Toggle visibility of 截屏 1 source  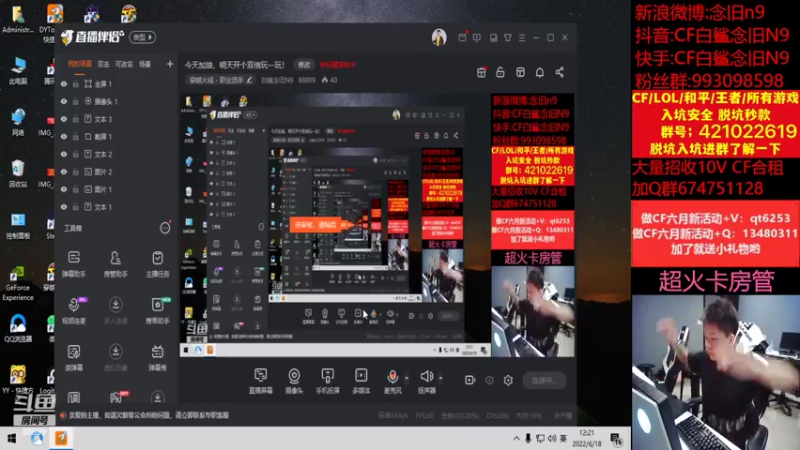[64, 137]
